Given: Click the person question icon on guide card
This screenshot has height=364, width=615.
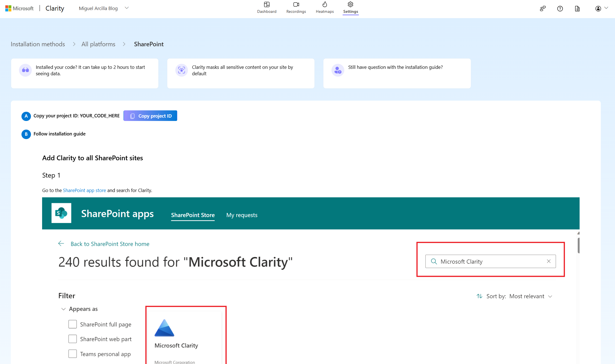Looking at the screenshot, I should [338, 70].
